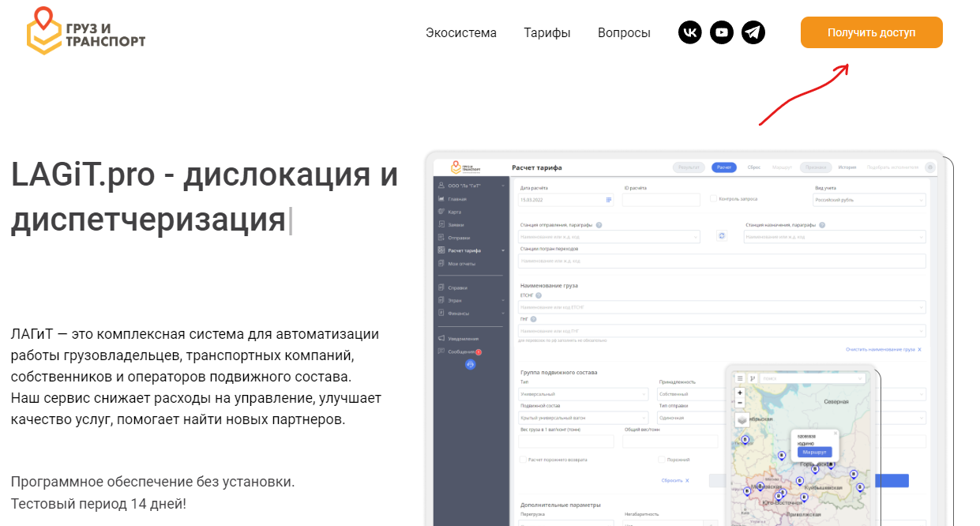
Task: Open ГНГ cargo name dropdown
Action: pos(722,331)
